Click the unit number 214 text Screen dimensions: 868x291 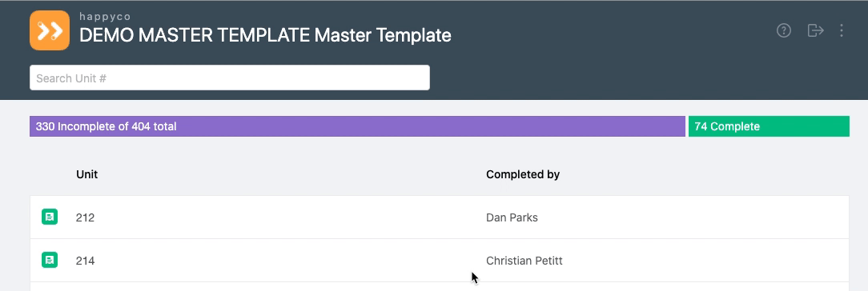pyautogui.click(x=85, y=261)
